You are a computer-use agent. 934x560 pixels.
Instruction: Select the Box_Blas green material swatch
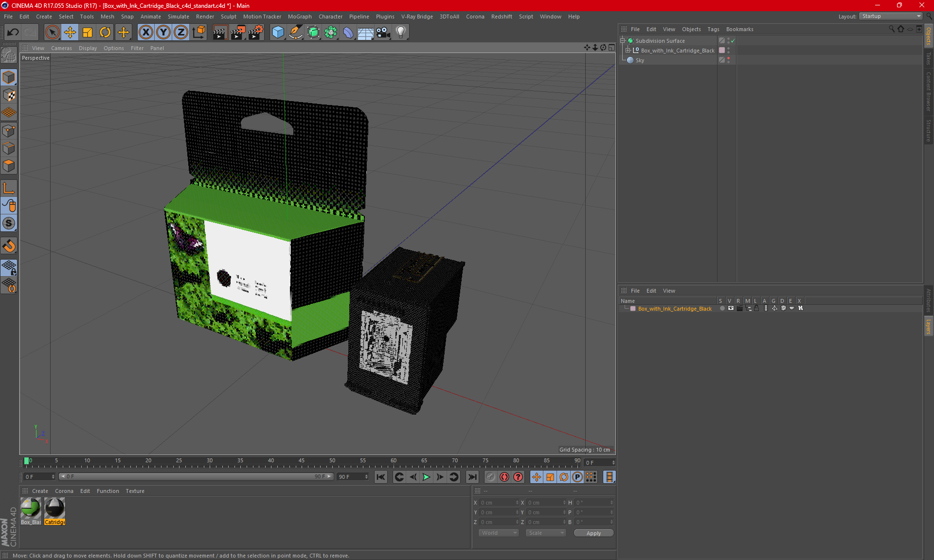31,508
